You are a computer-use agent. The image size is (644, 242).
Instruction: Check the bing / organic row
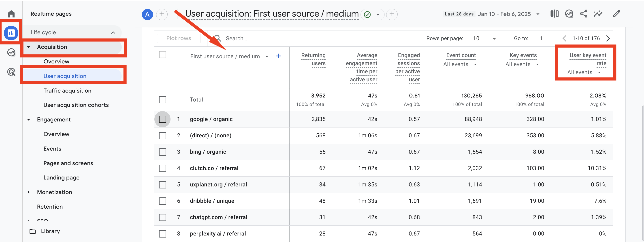pyautogui.click(x=162, y=152)
